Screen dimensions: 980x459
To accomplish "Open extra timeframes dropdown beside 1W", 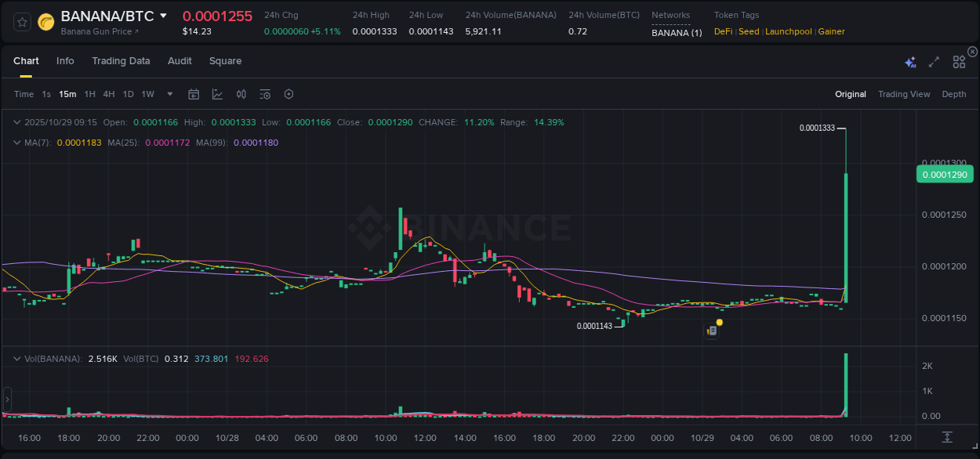I will (169, 94).
